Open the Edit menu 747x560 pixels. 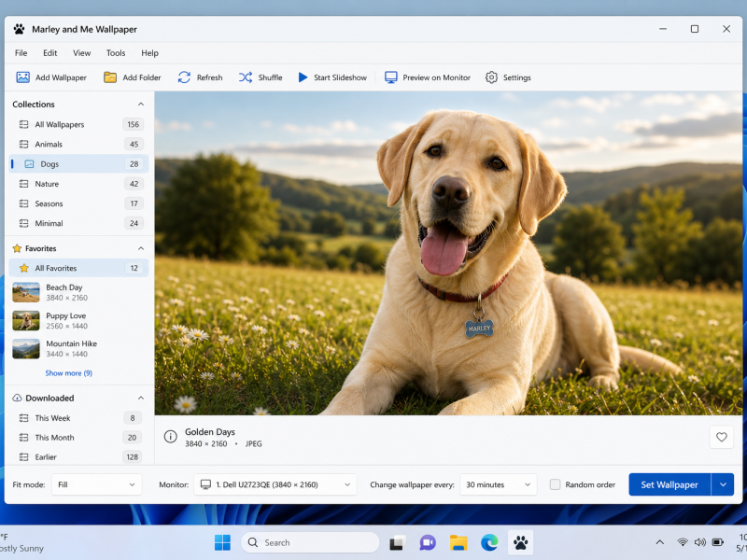50,53
